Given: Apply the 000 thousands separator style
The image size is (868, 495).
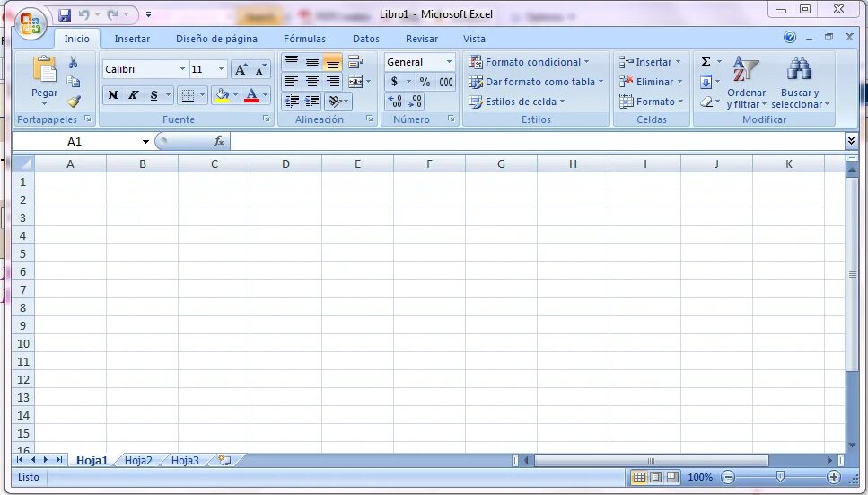Looking at the screenshot, I should point(445,82).
